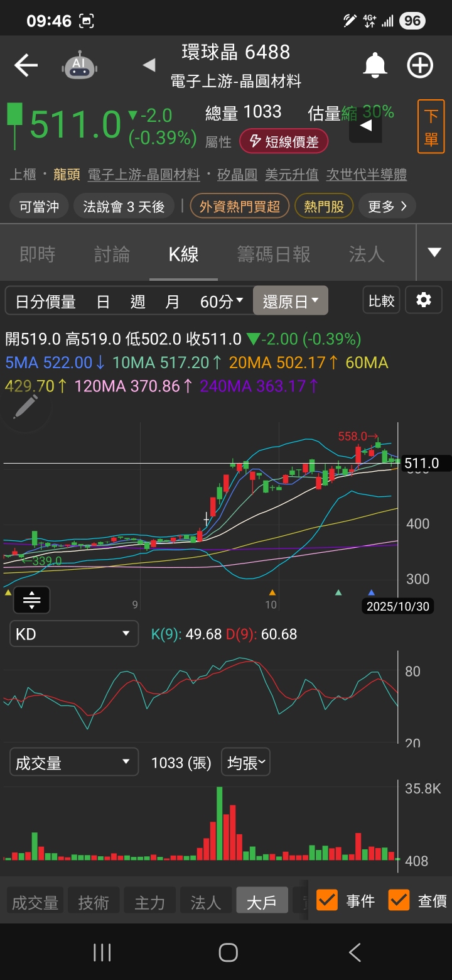Tap the screen recorder status icon

(x=87, y=21)
